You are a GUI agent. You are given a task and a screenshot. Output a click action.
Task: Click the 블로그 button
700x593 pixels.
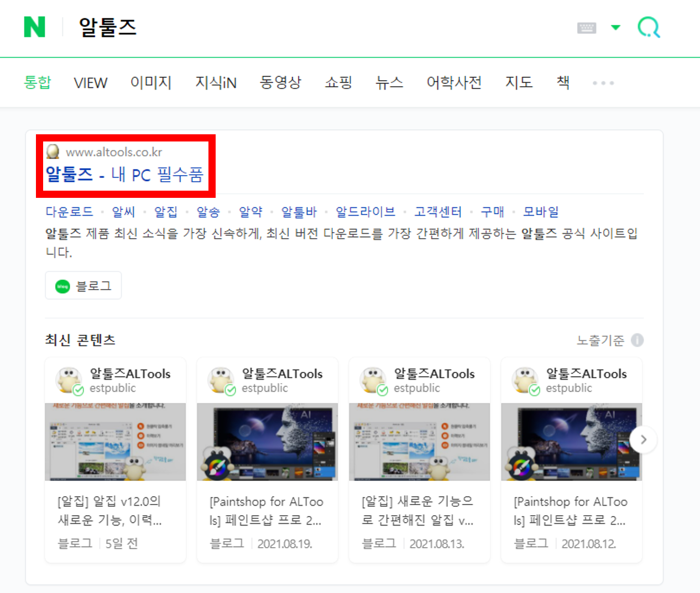pyautogui.click(x=83, y=286)
